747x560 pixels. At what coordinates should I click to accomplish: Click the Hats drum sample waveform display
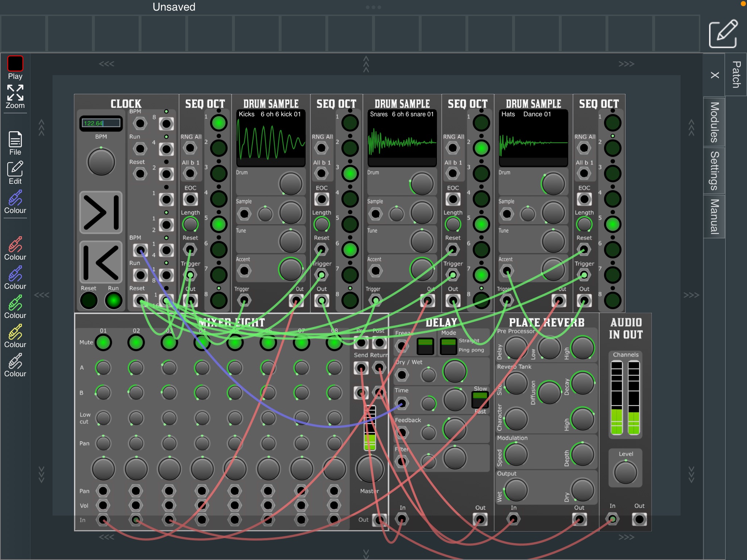point(533,138)
